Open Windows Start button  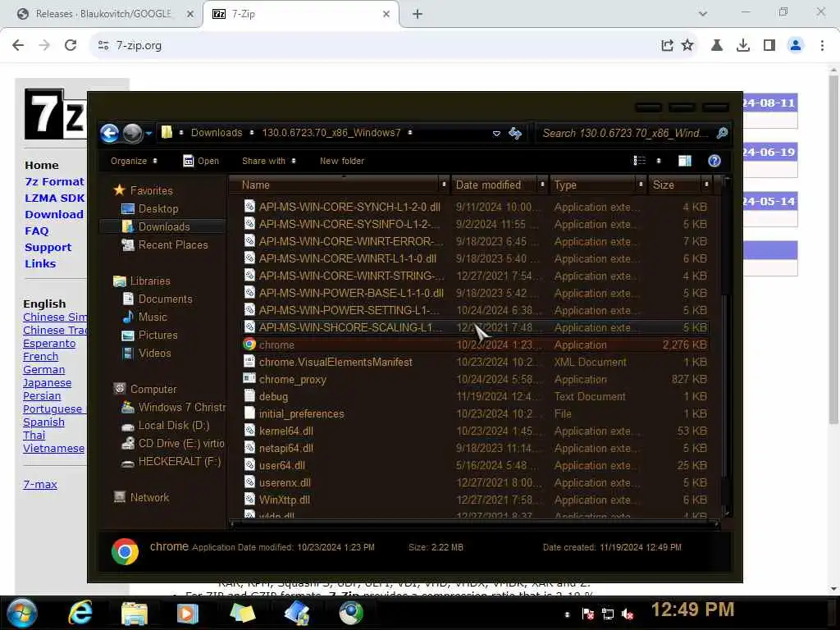22,614
